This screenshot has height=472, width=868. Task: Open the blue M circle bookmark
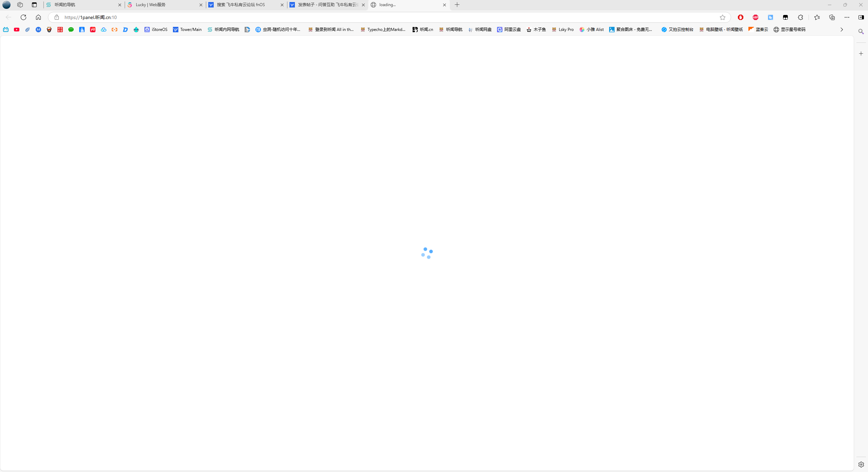38,30
